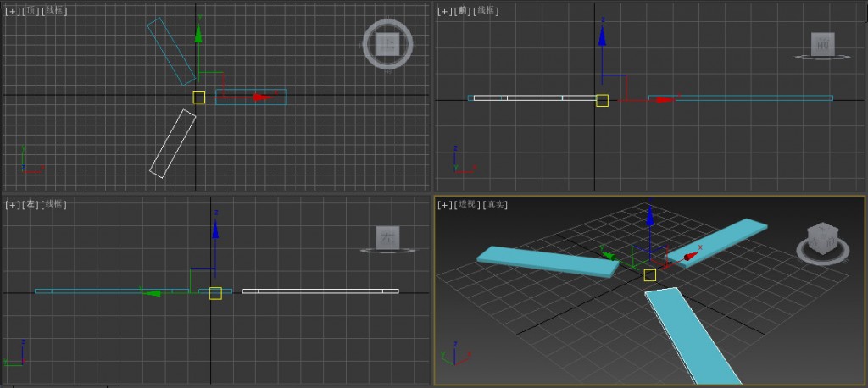Open the [+] menu in the Top viewport
Screen dimensions: 868x388
click(x=12, y=11)
